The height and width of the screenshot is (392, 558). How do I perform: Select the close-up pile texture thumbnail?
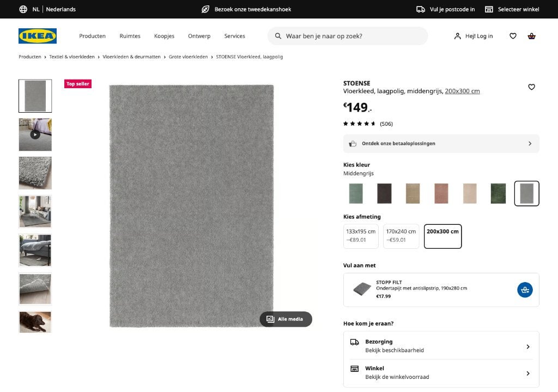35,173
